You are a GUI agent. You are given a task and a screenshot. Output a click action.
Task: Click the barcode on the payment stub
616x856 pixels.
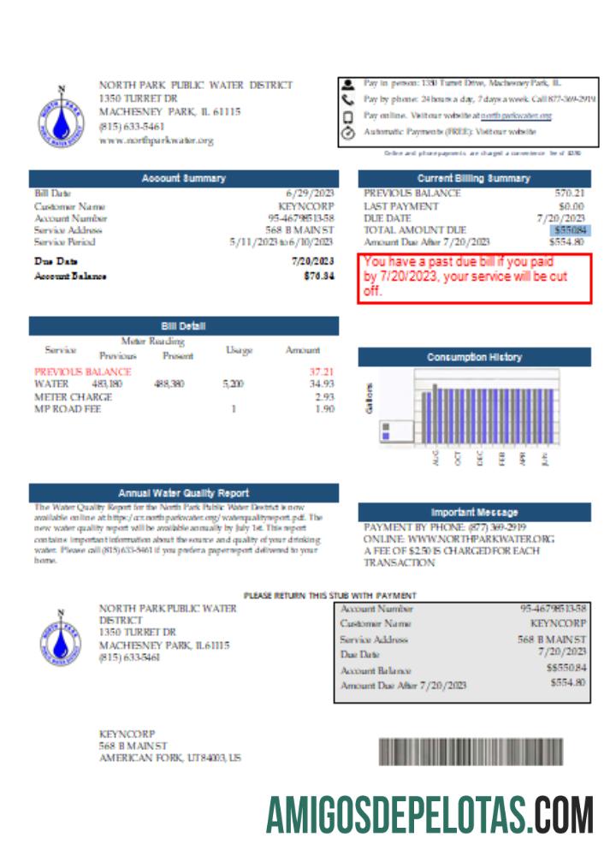471,752
